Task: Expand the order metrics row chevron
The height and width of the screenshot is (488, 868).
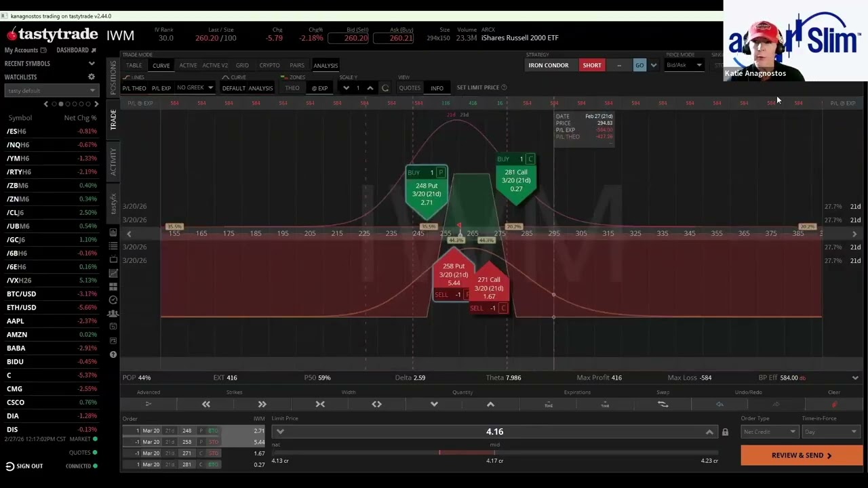Action: coord(855,378)
